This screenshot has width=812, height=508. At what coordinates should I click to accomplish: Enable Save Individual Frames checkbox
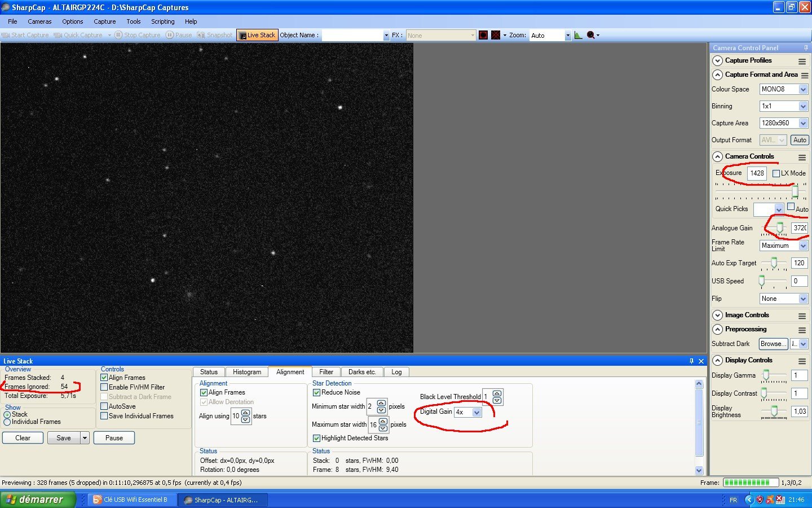[104, 416]
